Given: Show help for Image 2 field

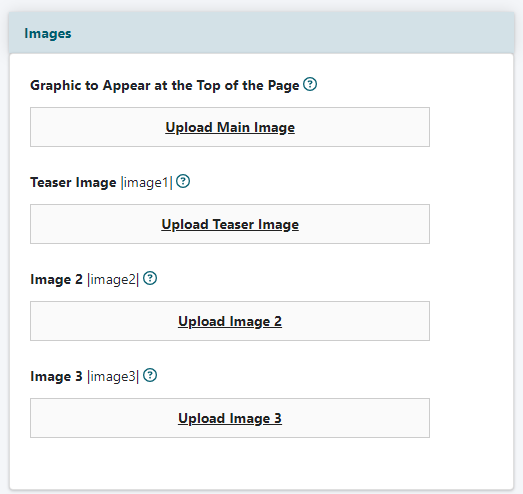Looking at the screenshot, I should 150,278.
